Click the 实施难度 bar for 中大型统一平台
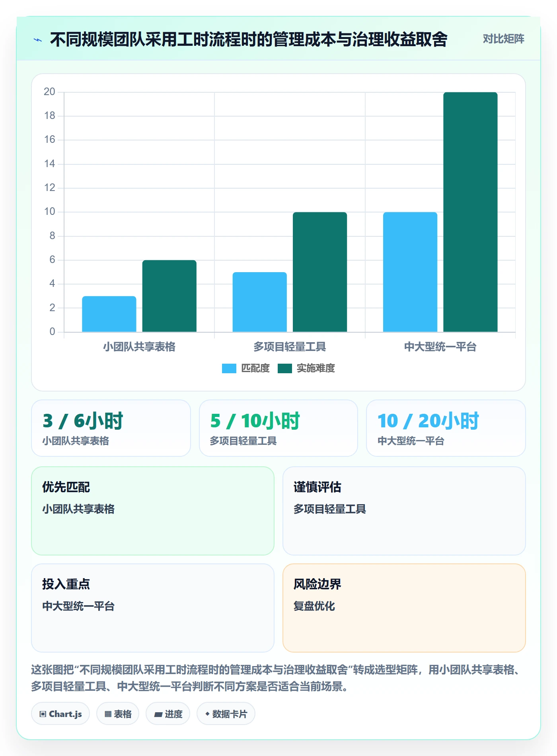This screenshot has height=756, width=557. coord(470,212)
